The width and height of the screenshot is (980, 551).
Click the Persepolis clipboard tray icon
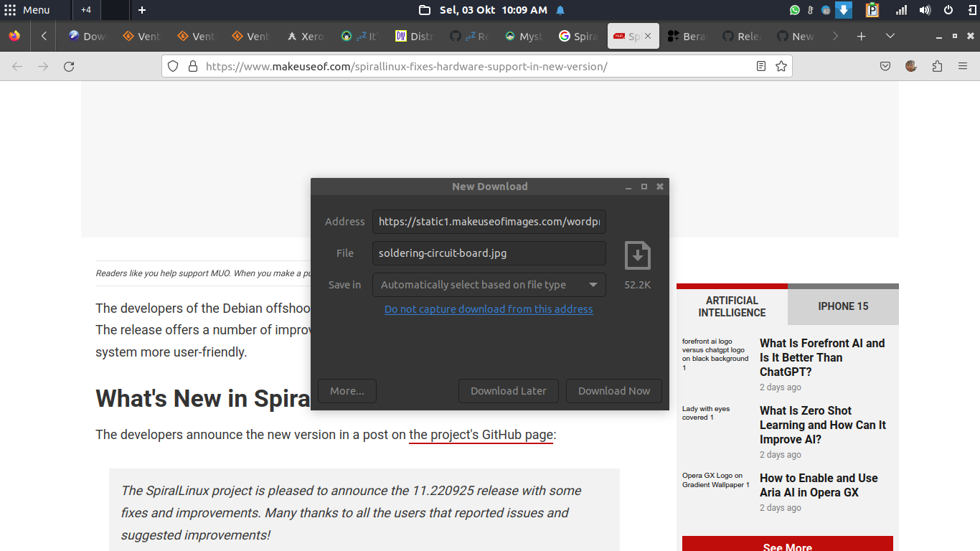(872, 10)
